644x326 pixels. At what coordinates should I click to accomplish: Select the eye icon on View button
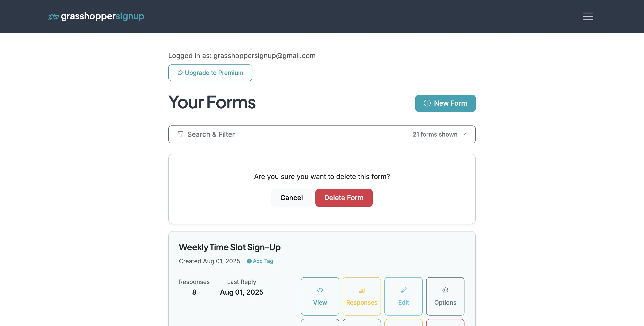click(x=320, y=290)
